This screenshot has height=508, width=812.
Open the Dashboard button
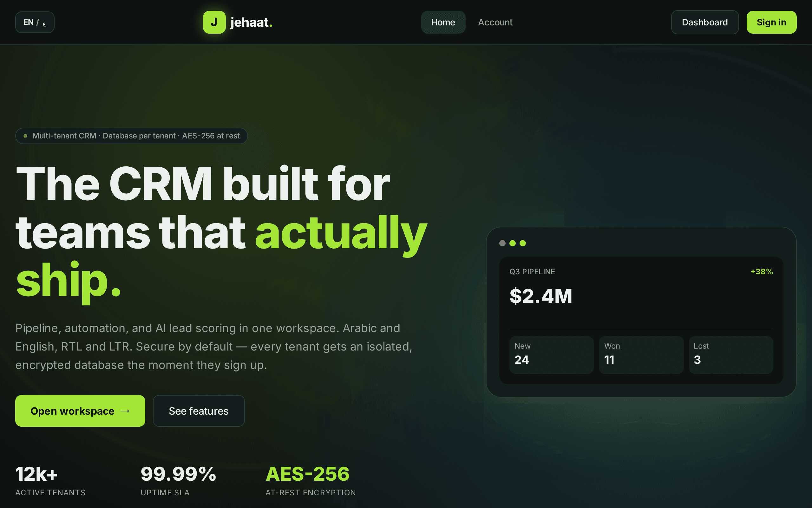(x=704, y=22)
